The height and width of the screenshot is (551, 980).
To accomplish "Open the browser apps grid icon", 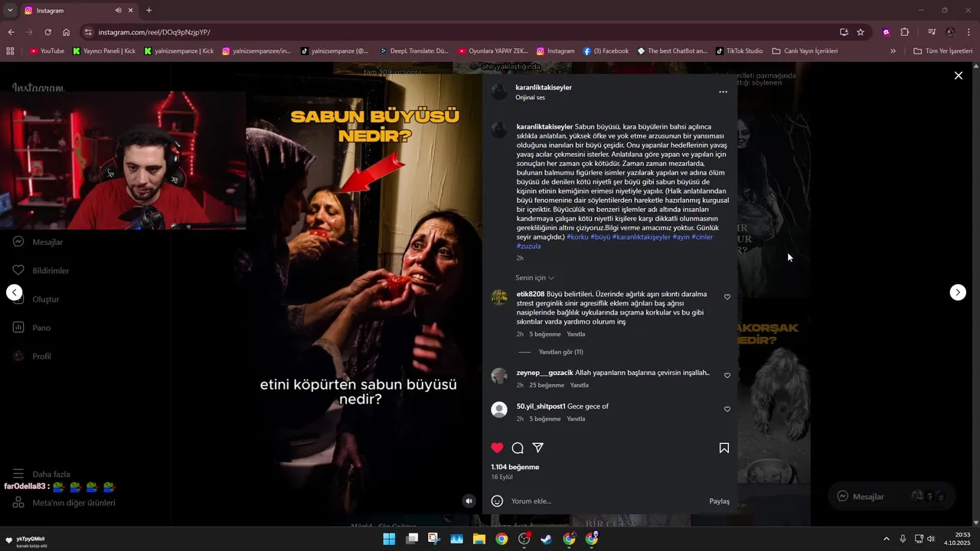I will pyautogui.click(x=10, y=51).
